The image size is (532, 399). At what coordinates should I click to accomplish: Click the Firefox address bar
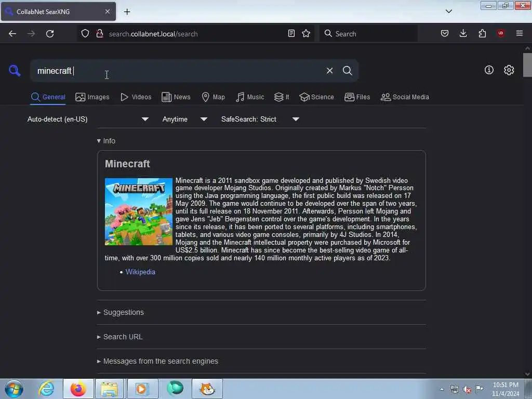[x=195, y=34]
